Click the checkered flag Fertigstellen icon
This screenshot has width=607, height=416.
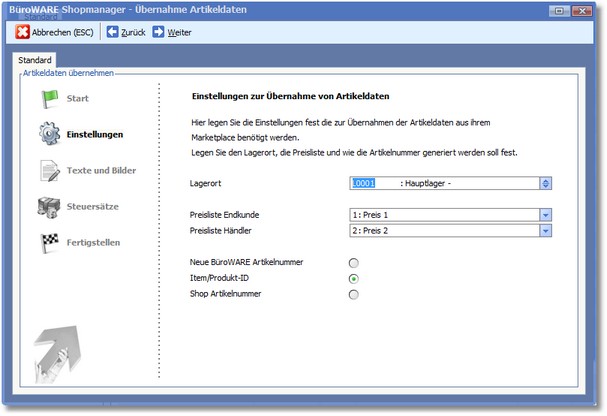pyautogui.click(x=49, y=242)
